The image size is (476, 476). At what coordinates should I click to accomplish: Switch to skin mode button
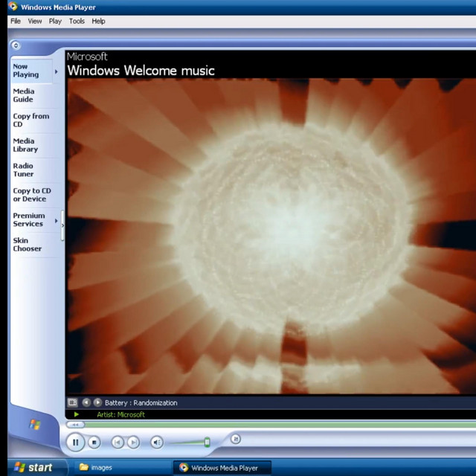(x=236, y=439)
